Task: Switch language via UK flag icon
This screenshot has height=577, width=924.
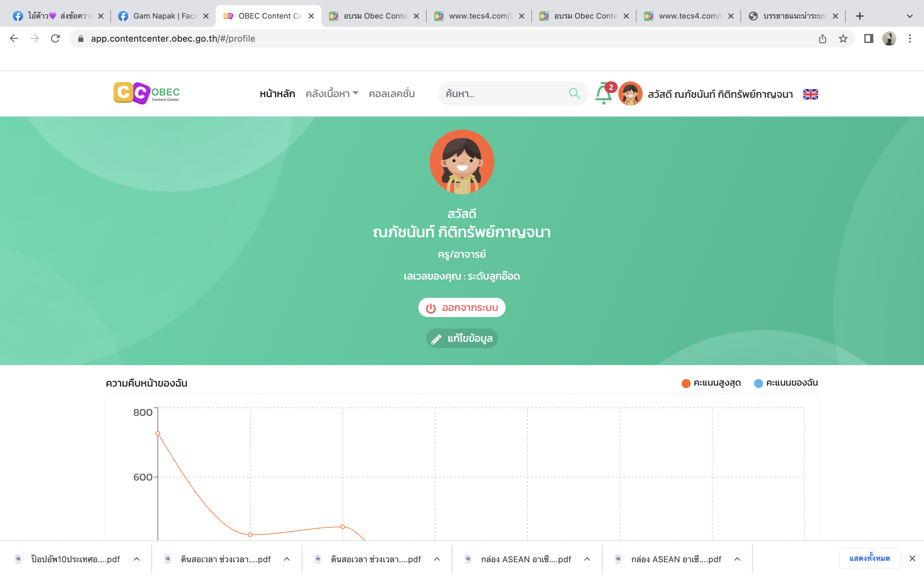Action: [x=810, y=94]
